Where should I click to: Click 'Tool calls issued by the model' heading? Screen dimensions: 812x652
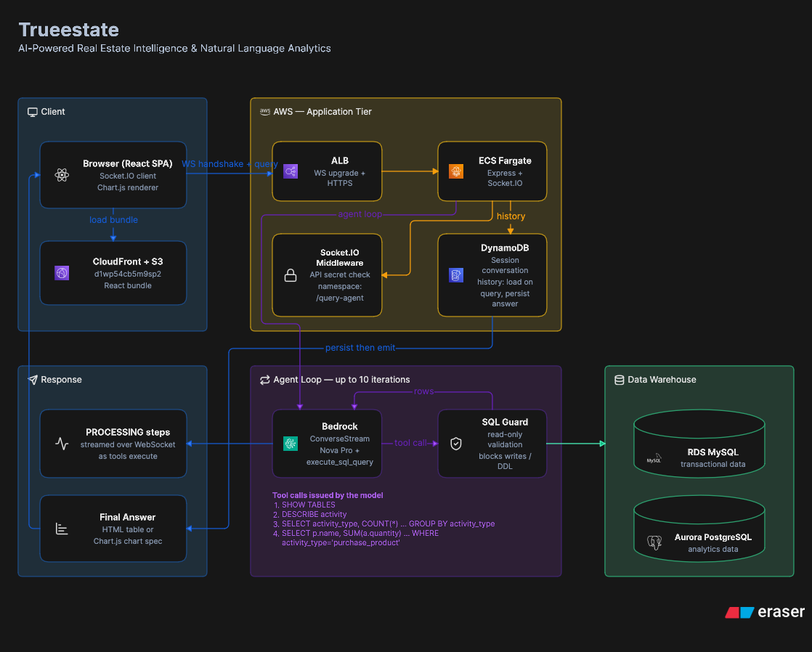(x=328, y=495)
